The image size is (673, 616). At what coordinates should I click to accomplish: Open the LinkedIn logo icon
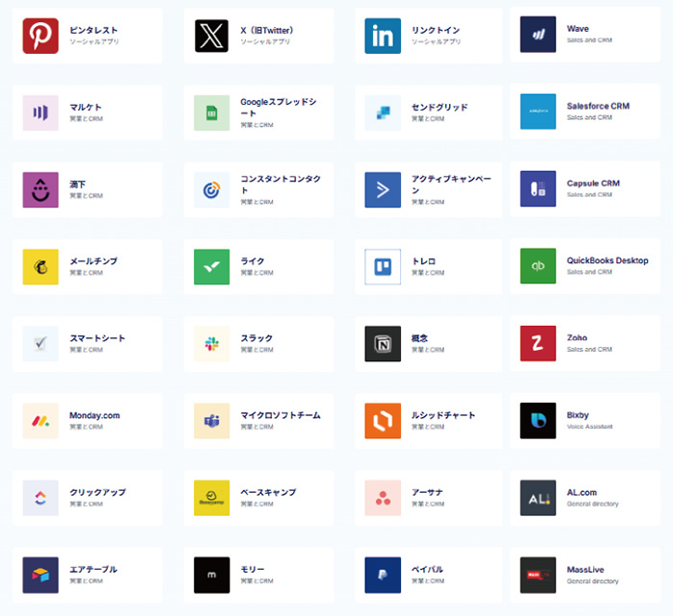(383, 37)
